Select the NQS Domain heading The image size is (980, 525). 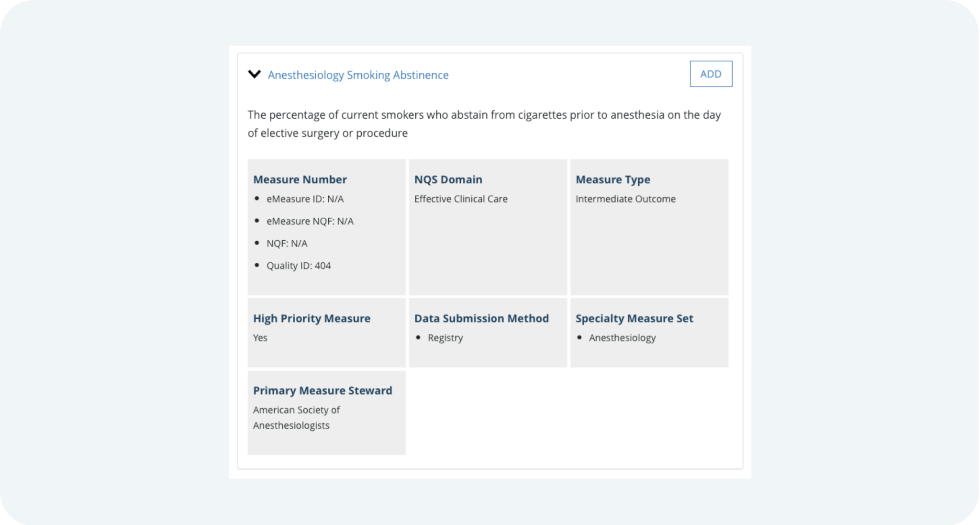coord(448,179)
